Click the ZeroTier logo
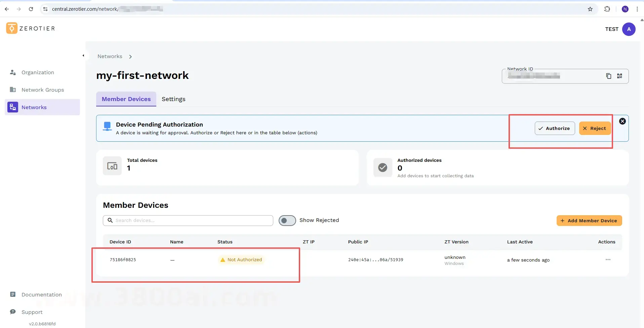This screenshot has height=328, width=644. 30,29
